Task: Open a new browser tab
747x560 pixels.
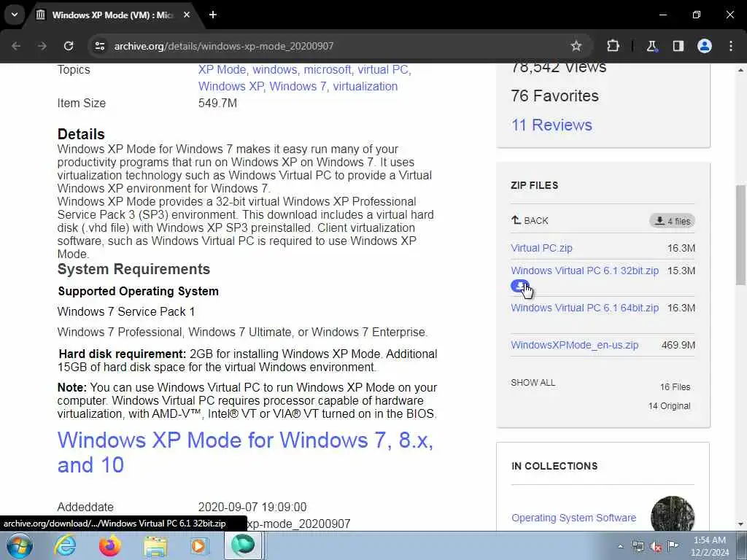Action: pyautogui.click(x=212, y=15)
